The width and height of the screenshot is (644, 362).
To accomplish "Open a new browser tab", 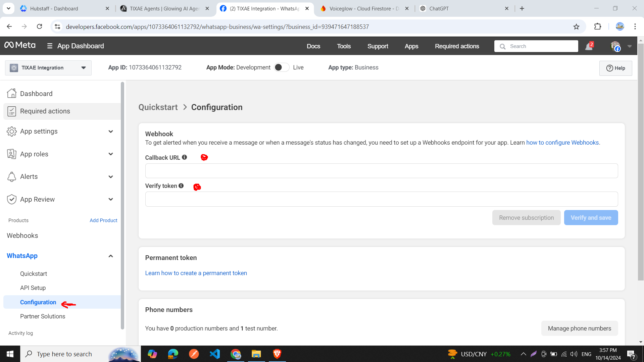I will click(522, 8).
